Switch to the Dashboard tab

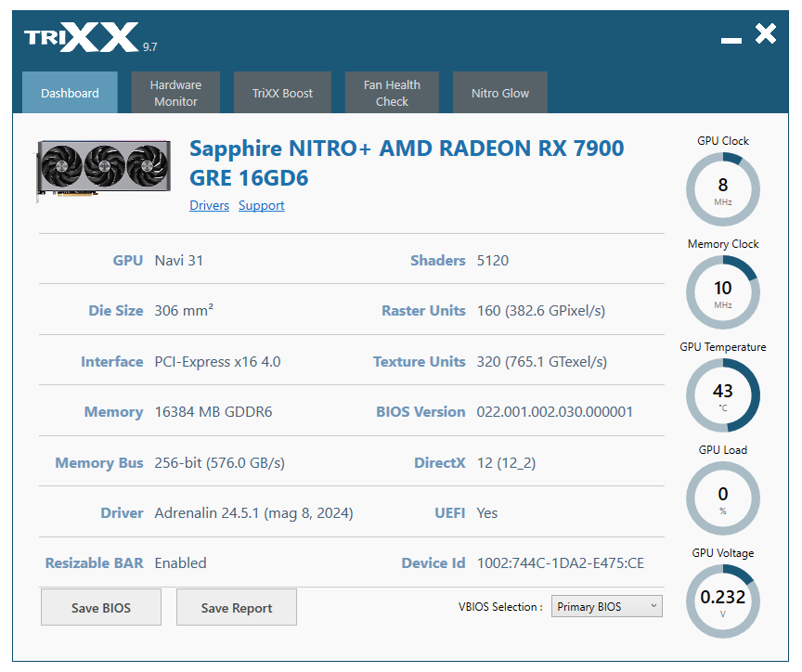(x=70, y=93)
